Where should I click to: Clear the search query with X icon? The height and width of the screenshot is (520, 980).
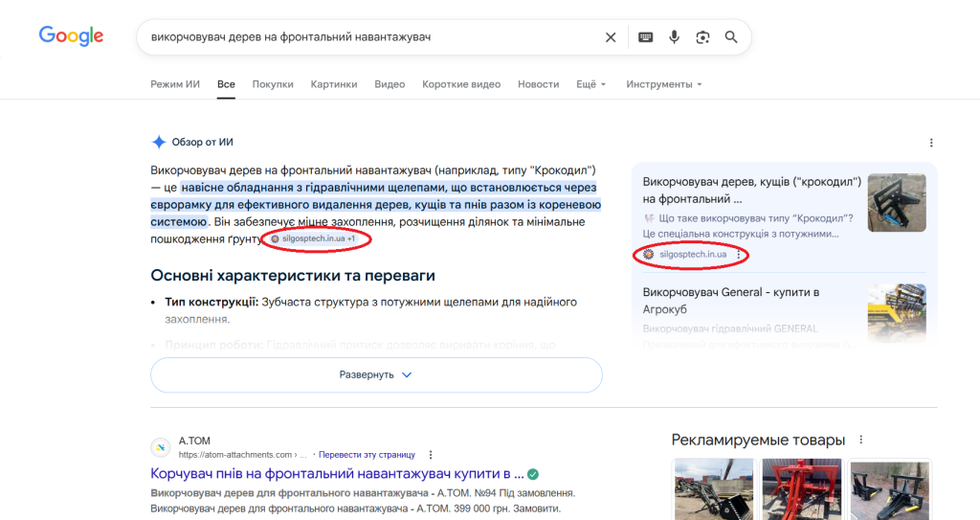point(611,37)
